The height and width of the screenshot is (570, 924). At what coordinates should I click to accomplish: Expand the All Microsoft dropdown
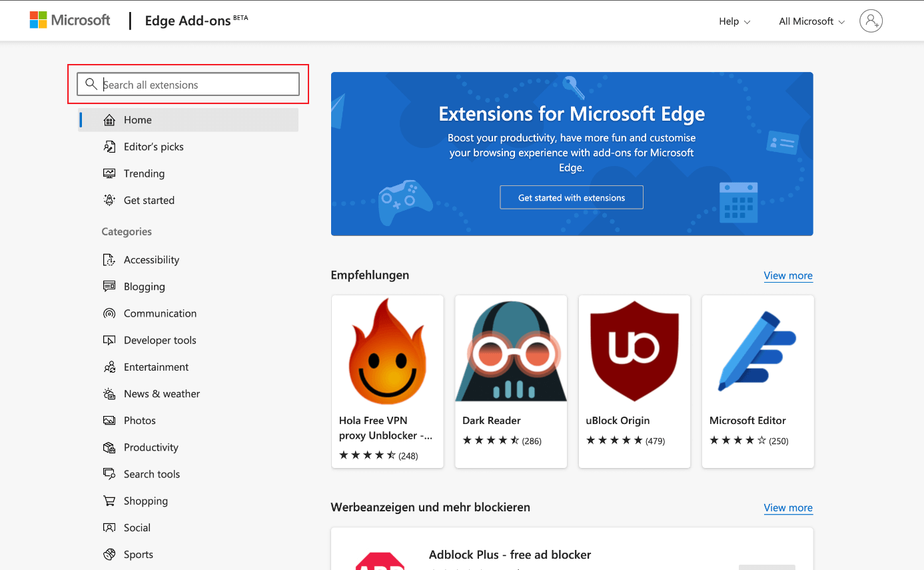812,21
